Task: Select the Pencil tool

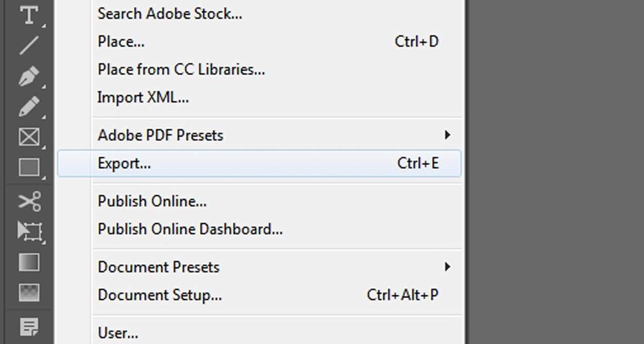Action: coord(29,107)
